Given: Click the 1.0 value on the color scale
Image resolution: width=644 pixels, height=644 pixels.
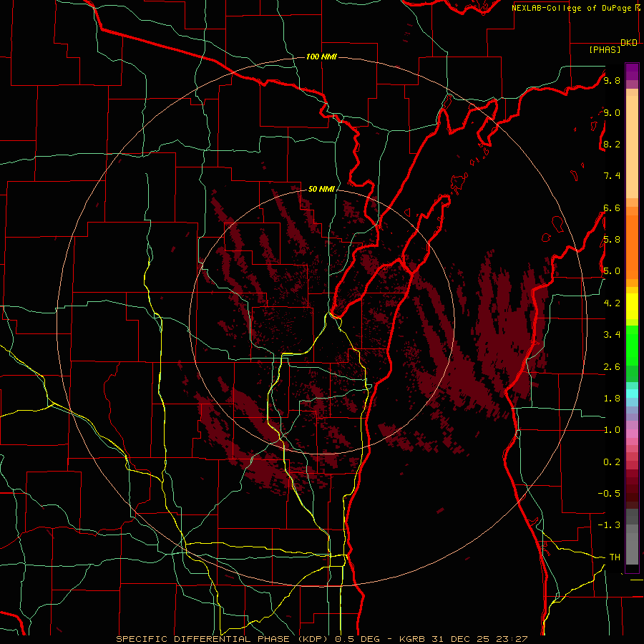Looking at the screenshot, I should [612, 430].
